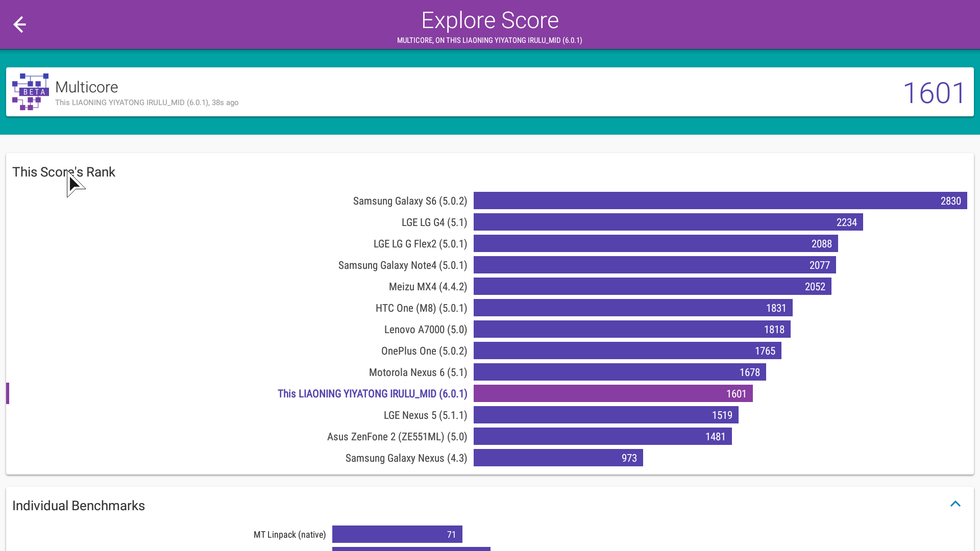Collapse the Individual Benchmarks section
This screenshot has height=551, width=980.
[955, 504]
